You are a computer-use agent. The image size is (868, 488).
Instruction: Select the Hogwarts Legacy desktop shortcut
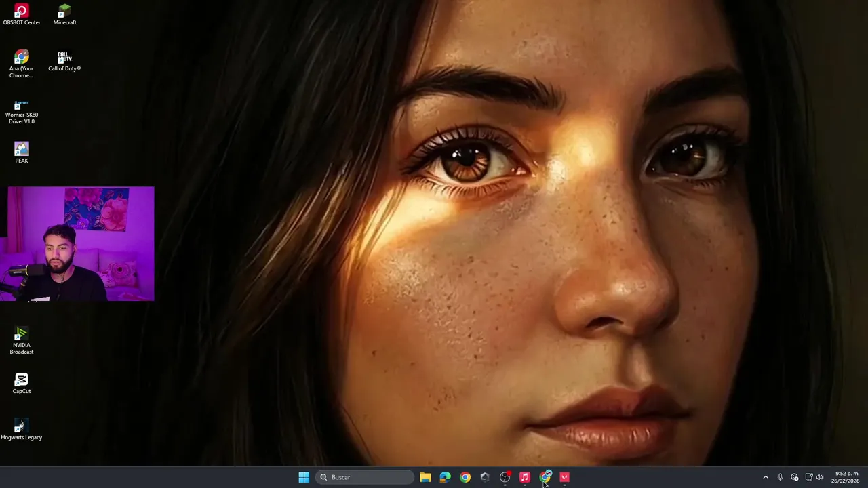22,429
